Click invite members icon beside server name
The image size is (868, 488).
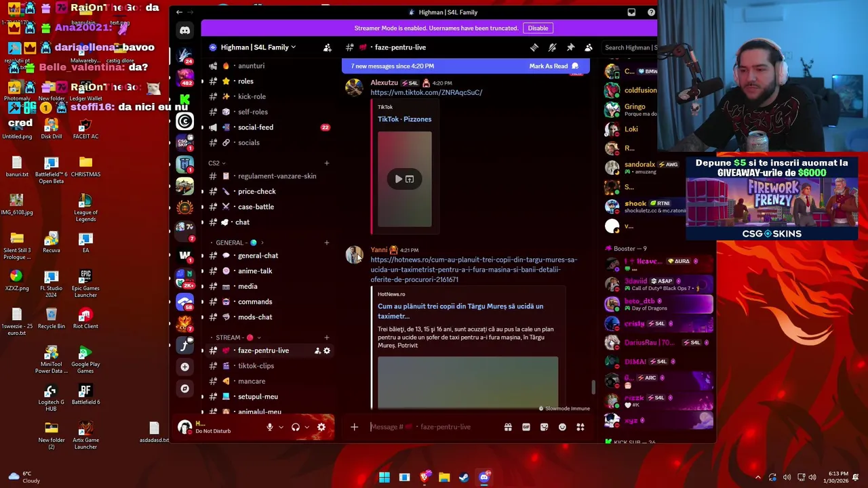point(328,47)
